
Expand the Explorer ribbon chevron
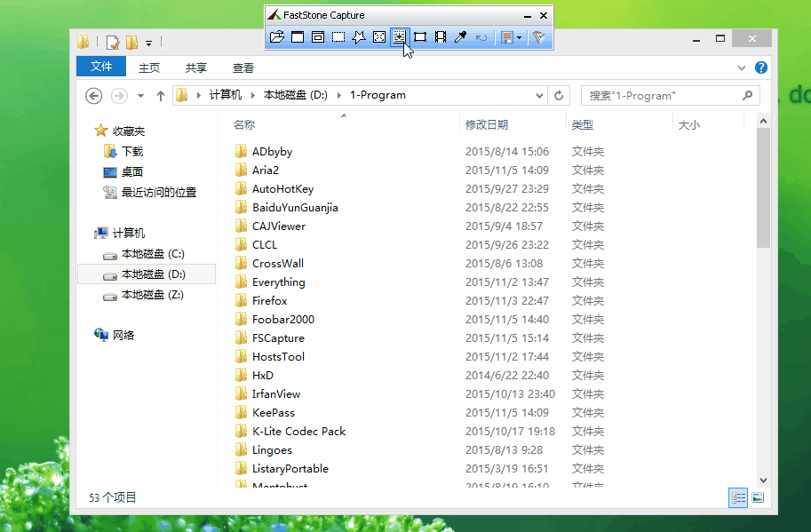[x=742, y=67]
